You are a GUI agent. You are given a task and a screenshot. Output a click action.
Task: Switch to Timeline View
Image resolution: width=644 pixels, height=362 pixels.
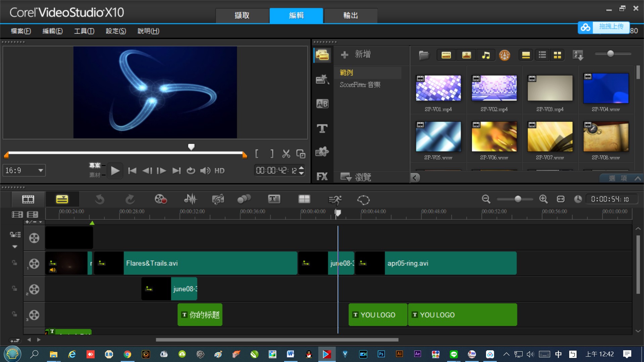pyautogui.click(x=62, y=199)
